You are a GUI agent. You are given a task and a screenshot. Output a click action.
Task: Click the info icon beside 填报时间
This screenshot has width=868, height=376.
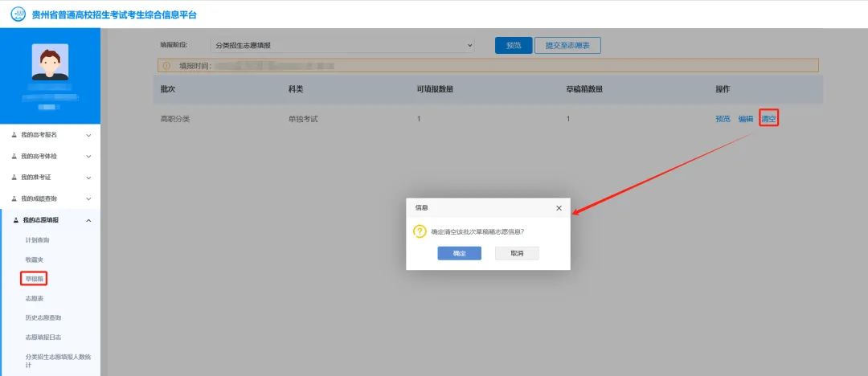(166, 66)
